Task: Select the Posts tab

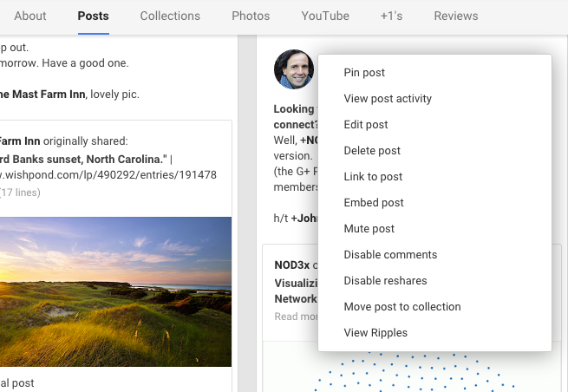Action: [x=93, y=16]
